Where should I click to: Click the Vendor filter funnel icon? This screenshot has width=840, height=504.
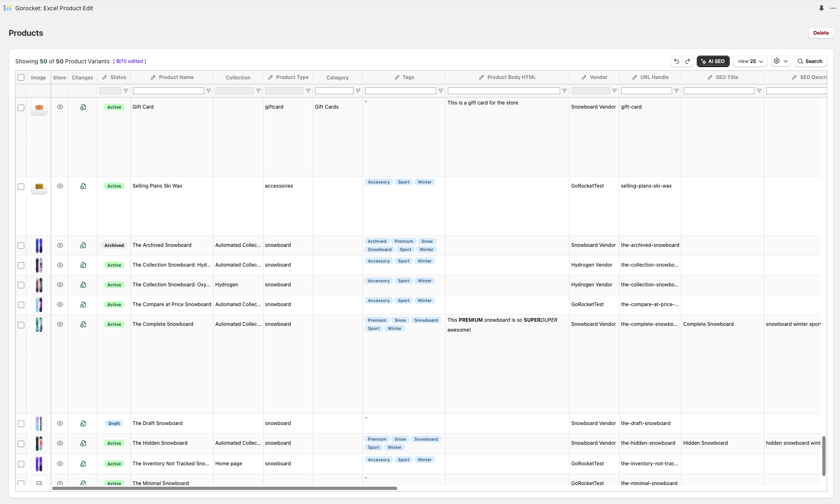click(x=614, y=91)
